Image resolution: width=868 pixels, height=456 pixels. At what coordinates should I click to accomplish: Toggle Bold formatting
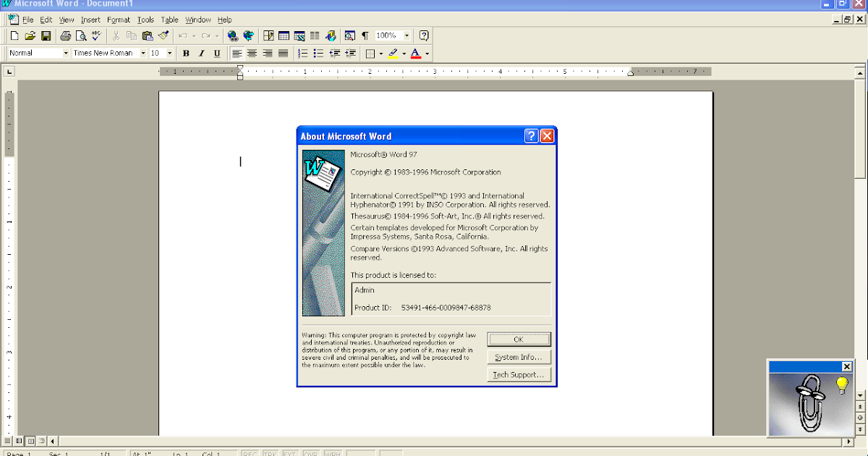[186, 54]
